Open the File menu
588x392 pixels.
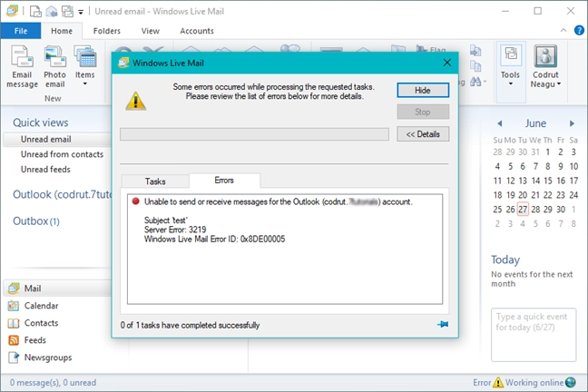[x=21, y=31]
